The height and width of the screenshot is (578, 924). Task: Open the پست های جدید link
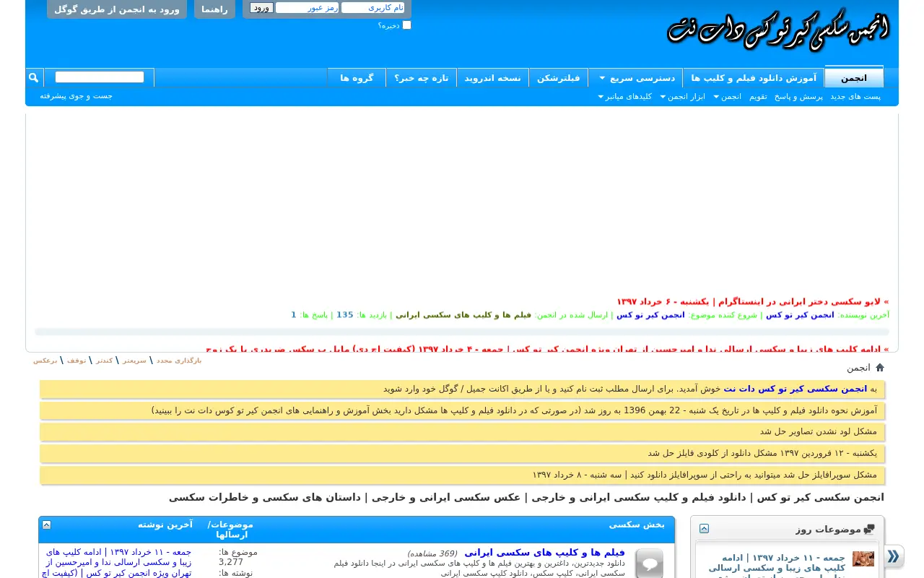click(855, 97)
